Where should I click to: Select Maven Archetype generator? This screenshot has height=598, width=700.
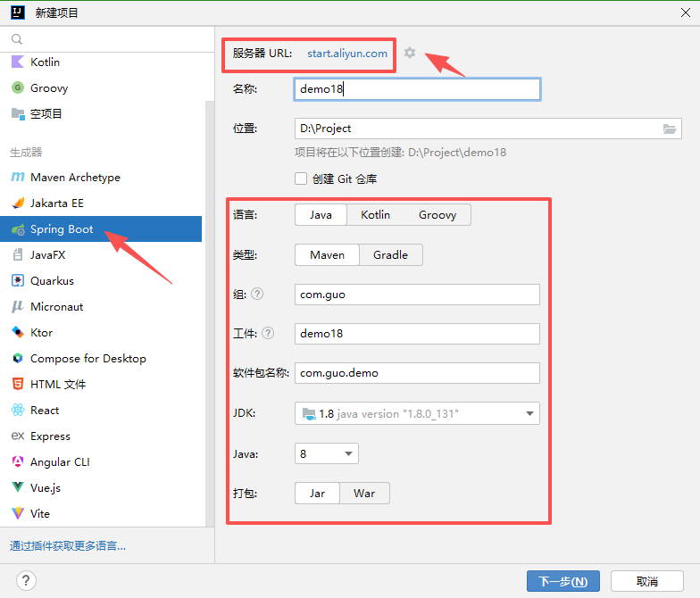pos(75,177)
